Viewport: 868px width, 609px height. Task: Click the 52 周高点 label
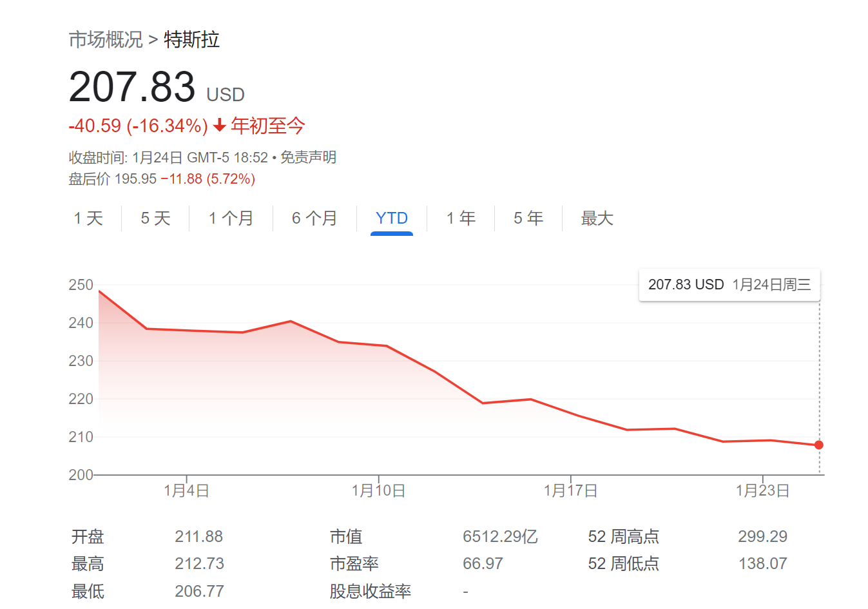click(623, 536)
